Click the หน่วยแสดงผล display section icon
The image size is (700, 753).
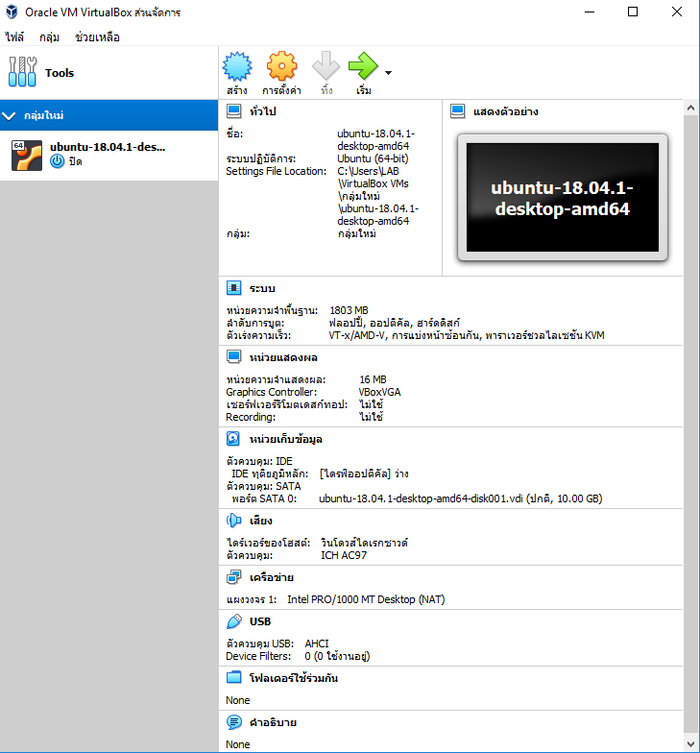(233, 356)
